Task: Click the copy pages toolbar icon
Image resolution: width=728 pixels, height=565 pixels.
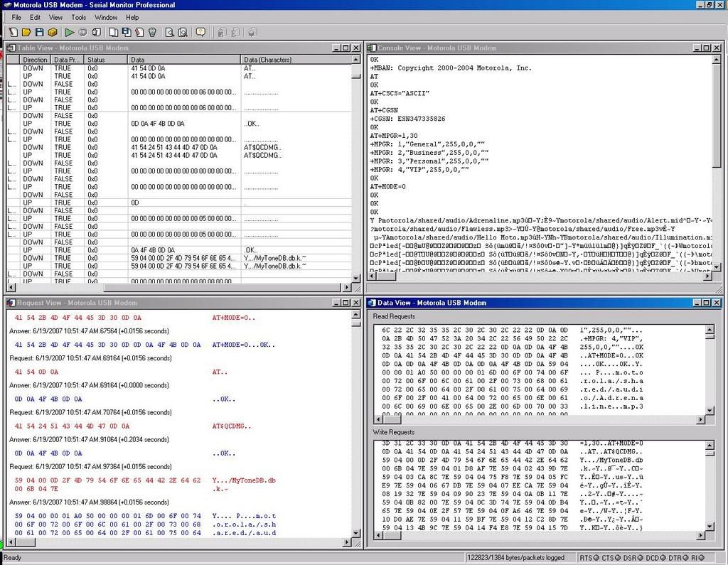Action: click(113, 32)
